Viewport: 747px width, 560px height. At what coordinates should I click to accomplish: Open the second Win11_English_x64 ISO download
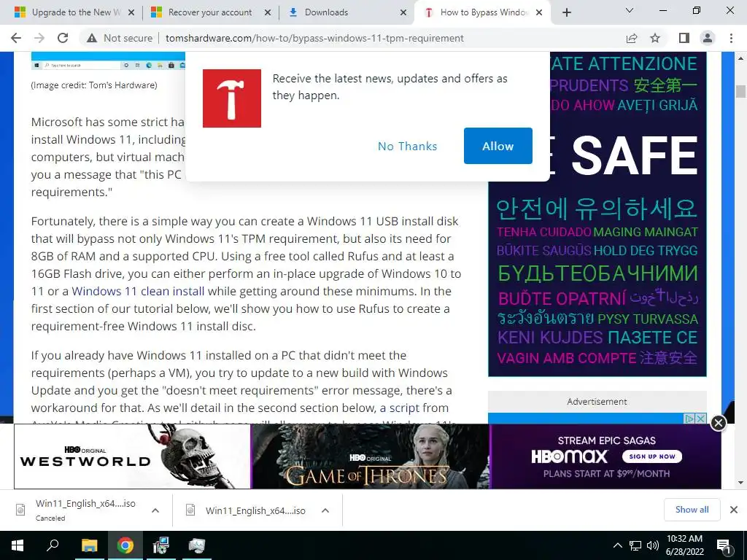click(247, 510)
